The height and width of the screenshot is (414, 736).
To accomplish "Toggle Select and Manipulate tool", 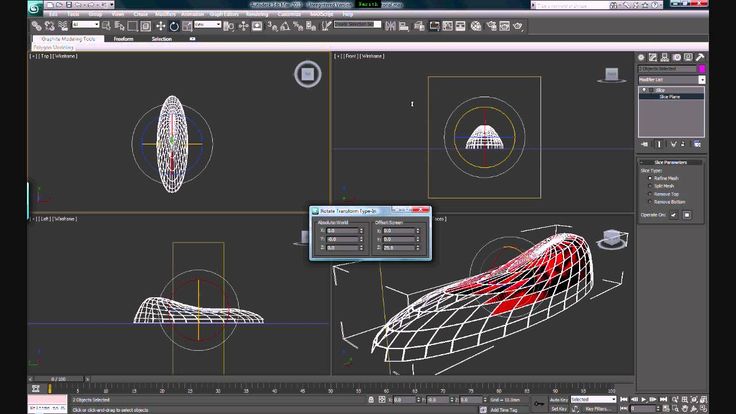I will [x=243, y=26].
